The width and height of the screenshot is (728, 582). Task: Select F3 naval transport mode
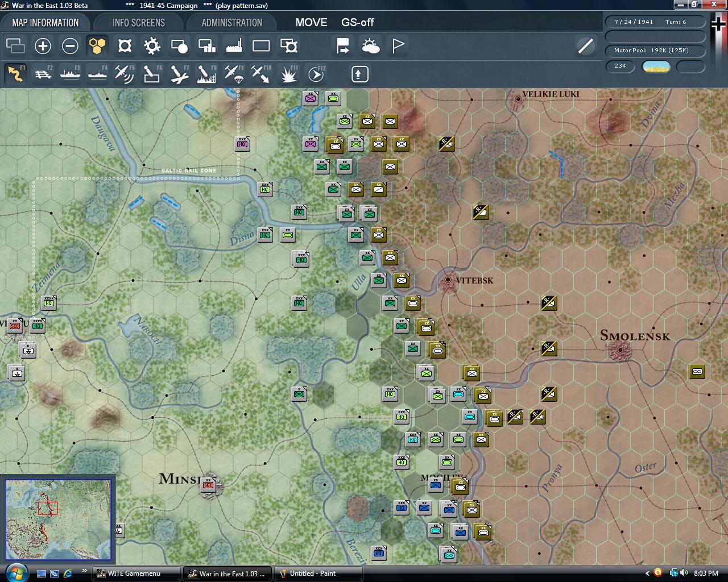70,74
